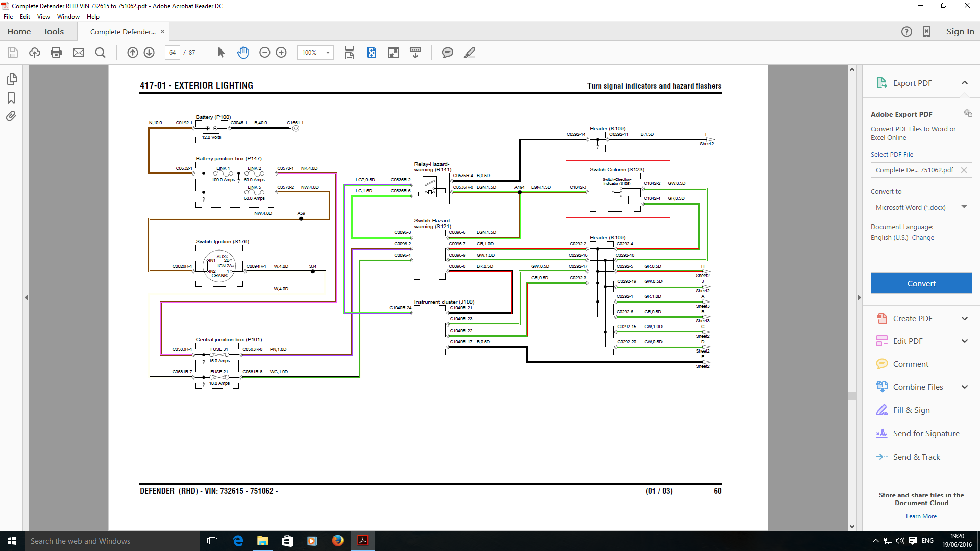The image size is (980, 551).
Task: Clear the selected file with the X
Action: pos(964,170)
